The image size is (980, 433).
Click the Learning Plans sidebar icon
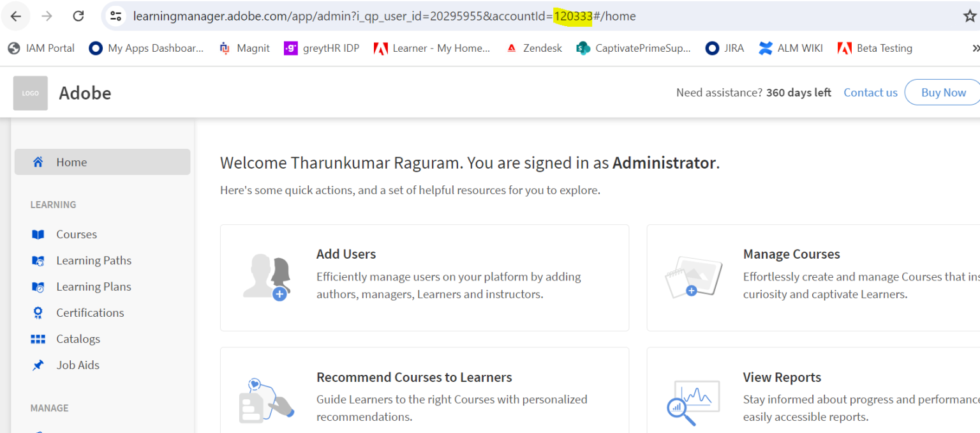(x=38, y=286)
